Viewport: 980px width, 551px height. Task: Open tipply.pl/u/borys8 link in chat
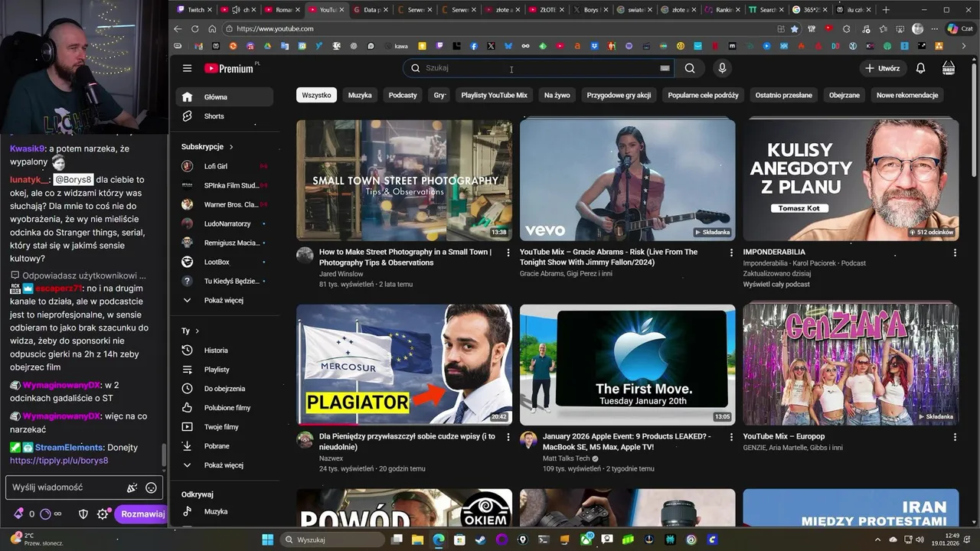[x=59, y=461]
